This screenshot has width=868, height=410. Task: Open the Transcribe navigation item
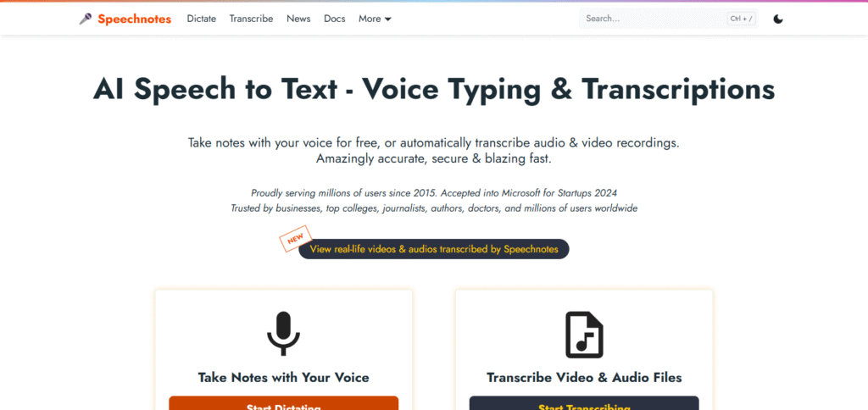(251, 19)
